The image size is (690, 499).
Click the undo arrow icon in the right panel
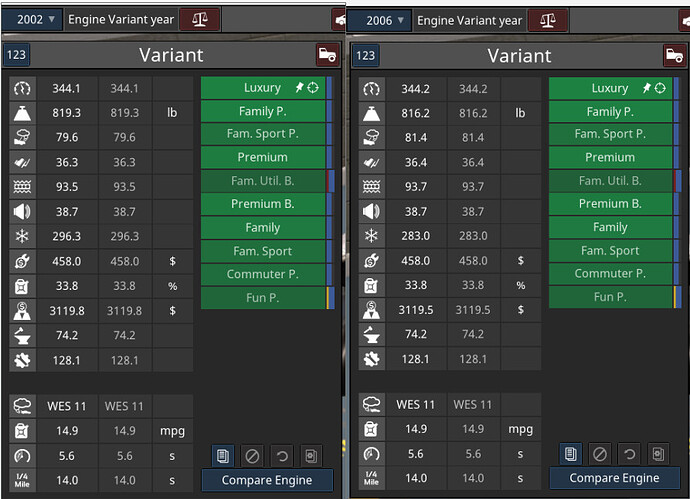coord(629,454)
